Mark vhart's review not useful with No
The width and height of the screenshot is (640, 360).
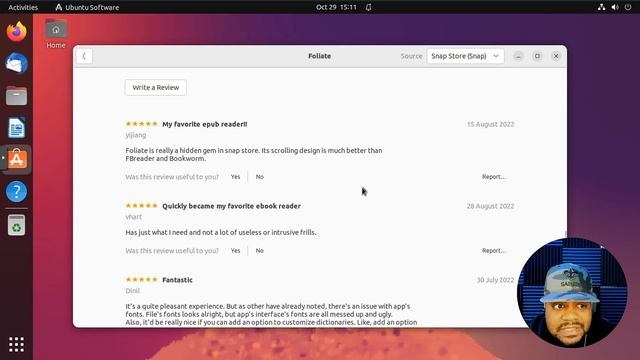(x=260, y=251)
